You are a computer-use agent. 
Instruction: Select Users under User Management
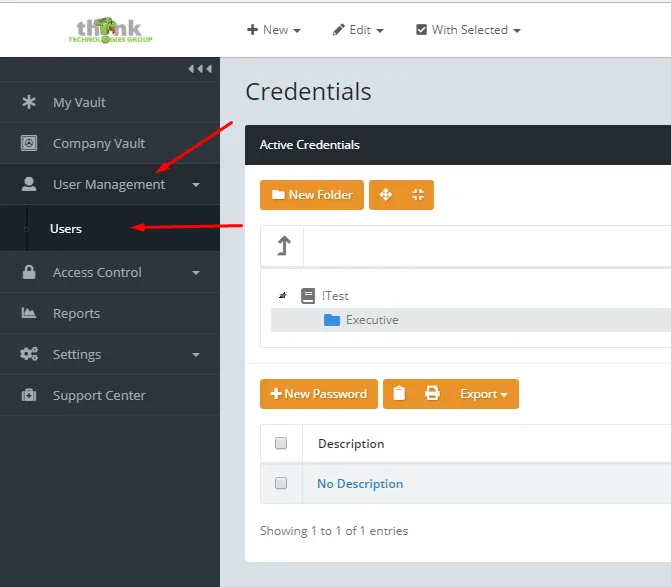click(x=110, y=228)
